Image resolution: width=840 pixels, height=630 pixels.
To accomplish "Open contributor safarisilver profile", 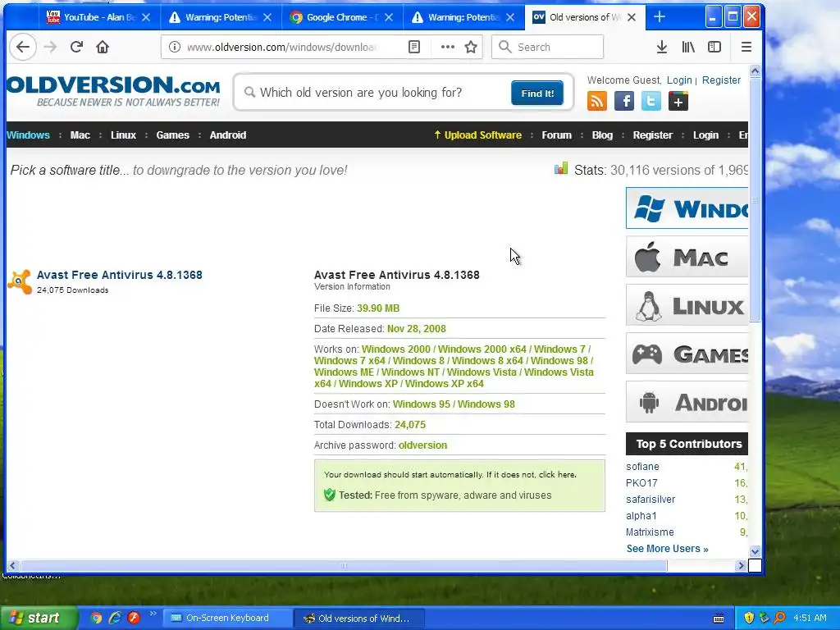I will pos(651,500).
